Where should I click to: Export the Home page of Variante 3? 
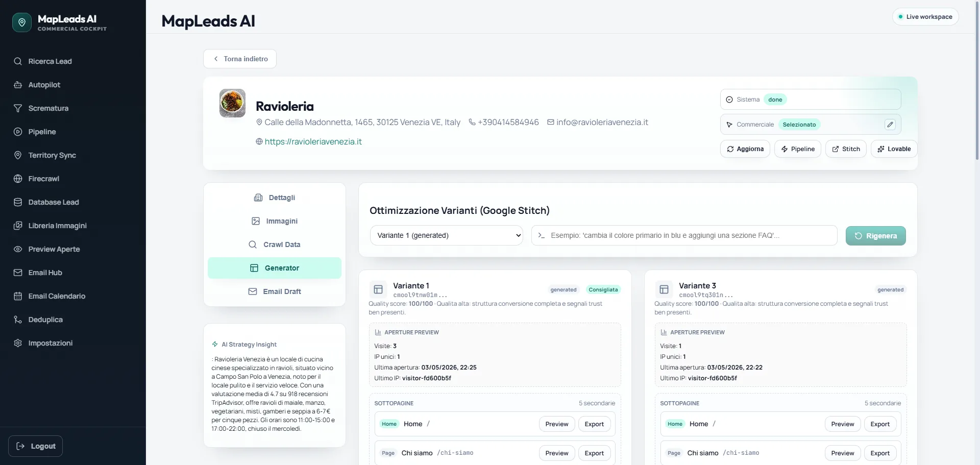click(880, 424)
